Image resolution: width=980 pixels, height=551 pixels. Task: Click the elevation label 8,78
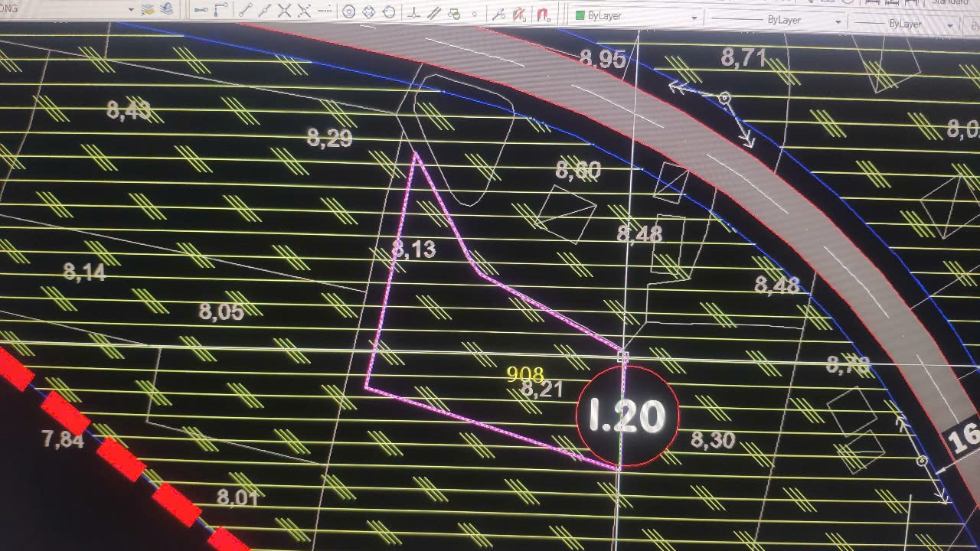[848, 366]
